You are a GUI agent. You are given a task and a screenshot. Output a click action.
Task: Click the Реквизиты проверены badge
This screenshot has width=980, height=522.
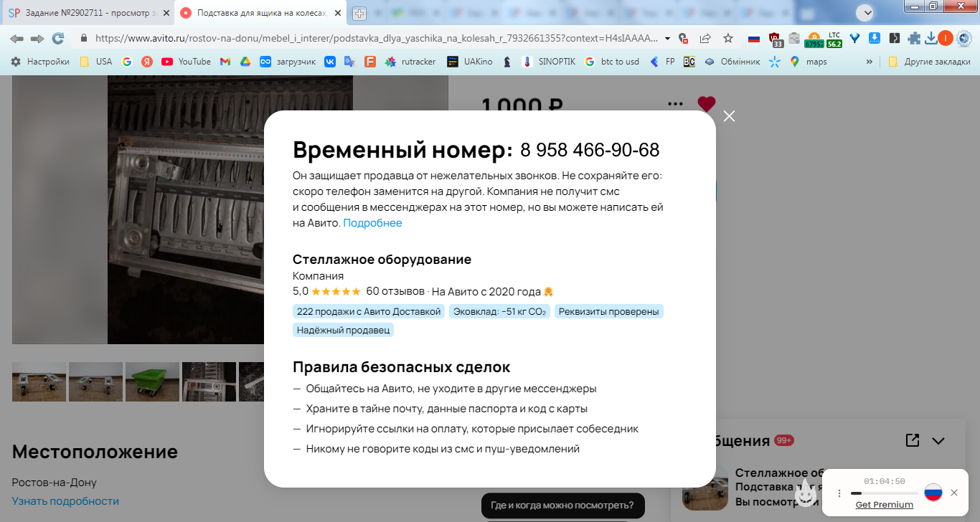point(609,311)
